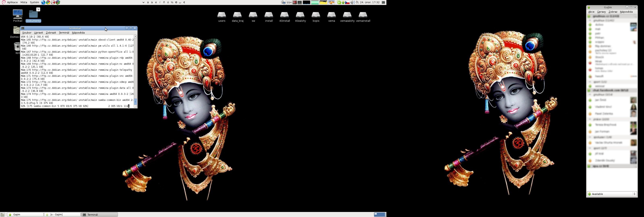This screenshot has height=217, width=644.
Task: Open Zobraz menu in Gajim
Action: 613,12
